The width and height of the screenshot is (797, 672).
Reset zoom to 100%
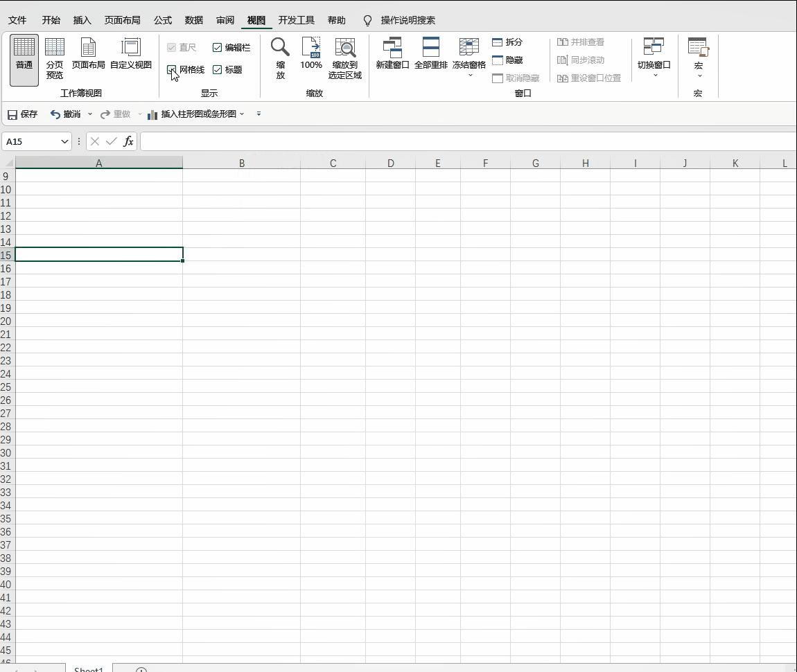[x=311, y=54]
